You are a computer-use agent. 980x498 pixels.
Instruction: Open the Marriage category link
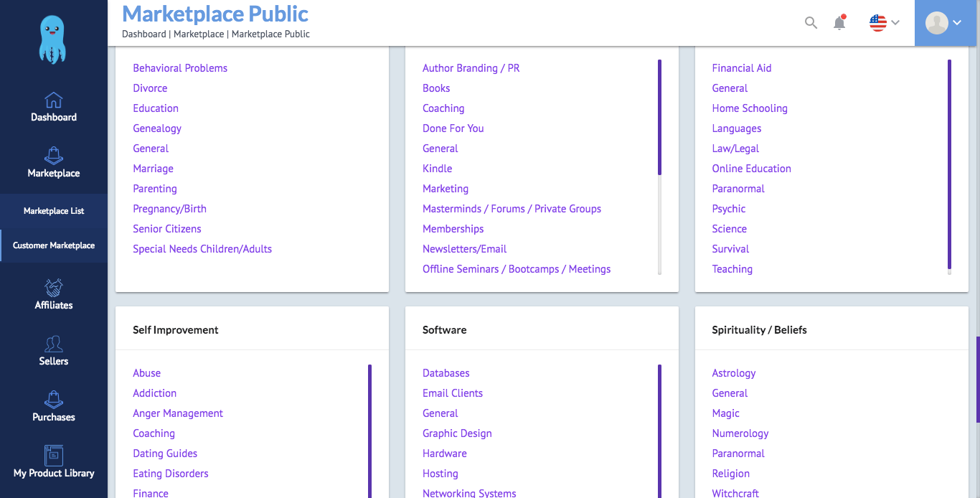153,169
